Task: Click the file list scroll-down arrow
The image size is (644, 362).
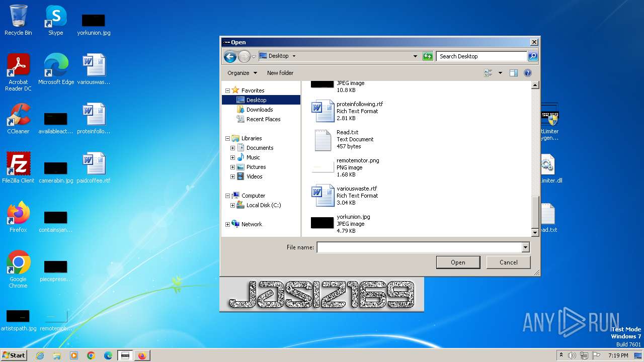Action: [x=535, y=232]
